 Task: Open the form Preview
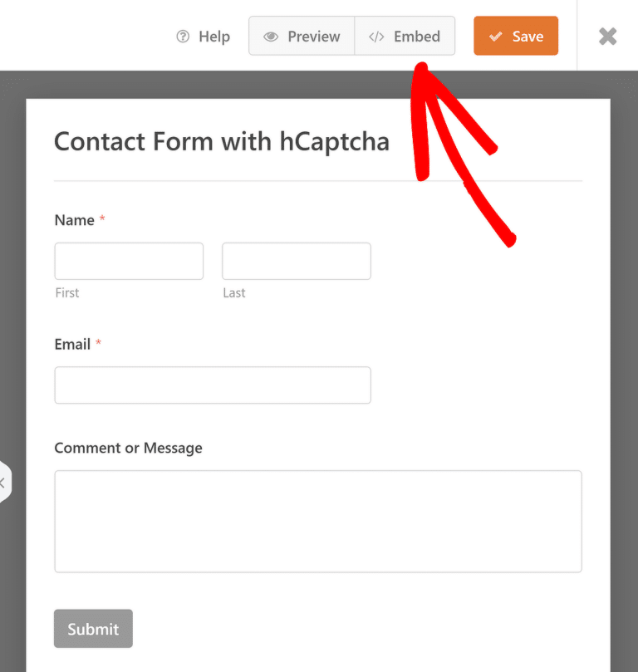pos(301,36)
